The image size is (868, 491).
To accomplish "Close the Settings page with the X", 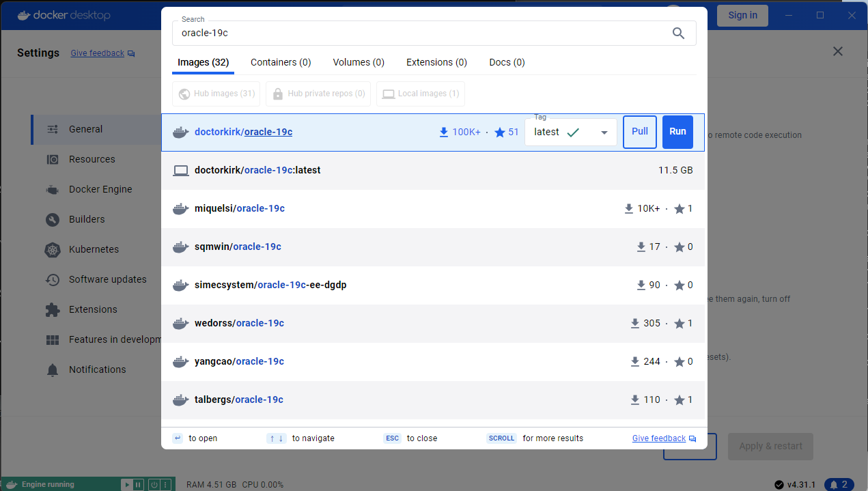I will [x=838, y=51].
